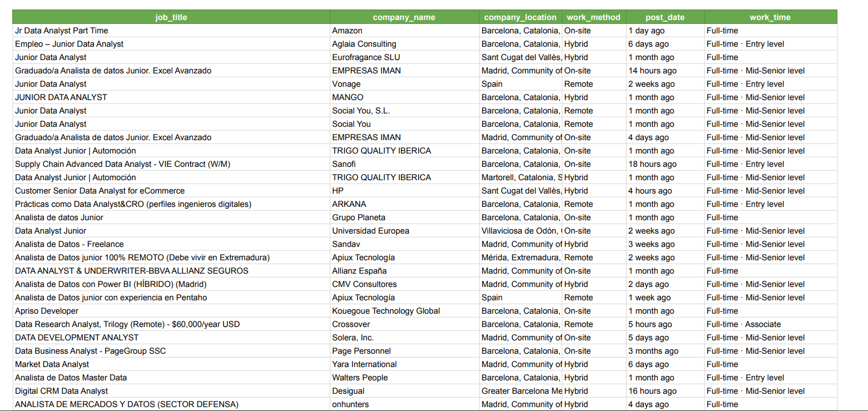
Task: Select 'Data Business Analyst - PageGroup SSC' cell
Action: coord(171,351)
